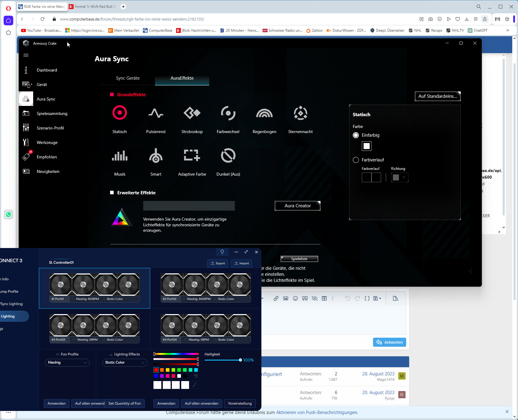
Task: Pick the Smart effect icon
Action: pyautogui.click(x=156, y=156)
